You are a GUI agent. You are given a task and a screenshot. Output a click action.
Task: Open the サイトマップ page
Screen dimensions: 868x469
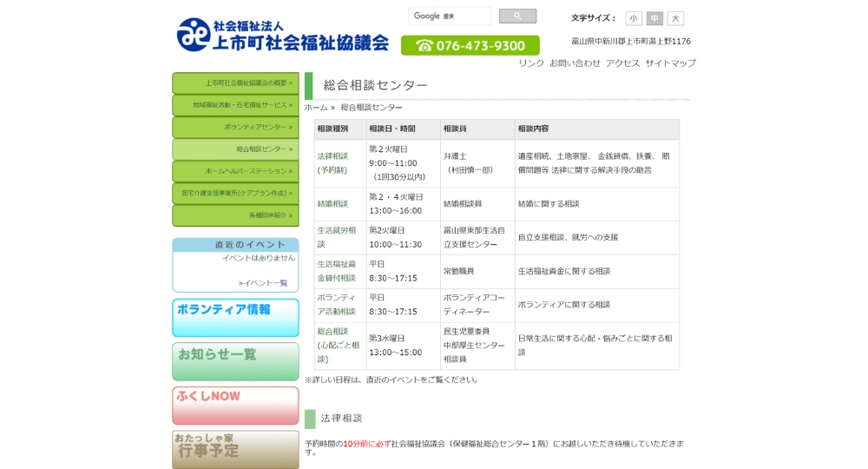[x=670, y=63]
